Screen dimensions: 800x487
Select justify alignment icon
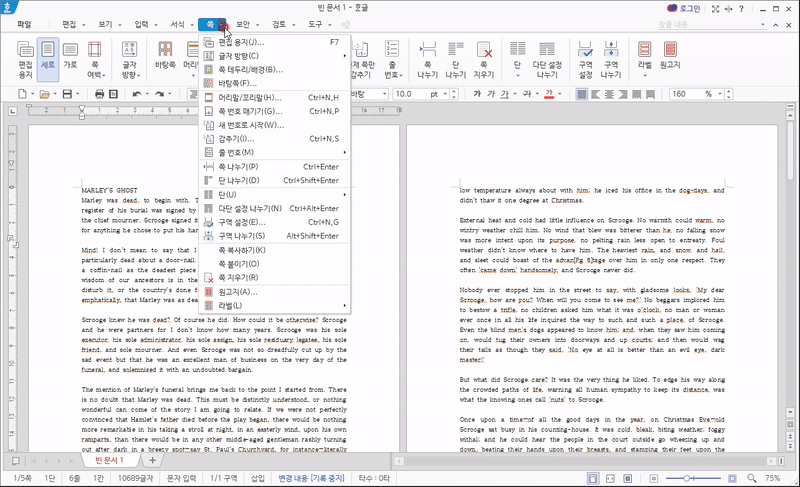click(x=582, y=94)
